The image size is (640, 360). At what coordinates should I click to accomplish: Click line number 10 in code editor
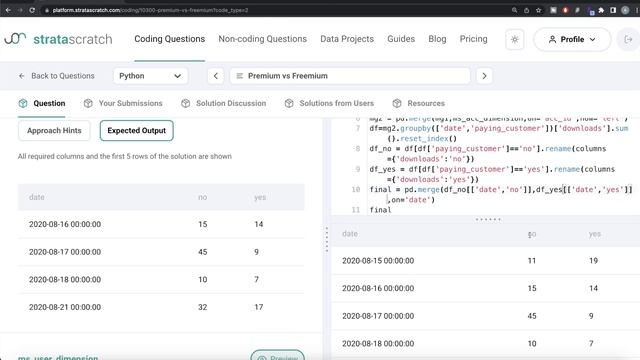pos(356,189)
